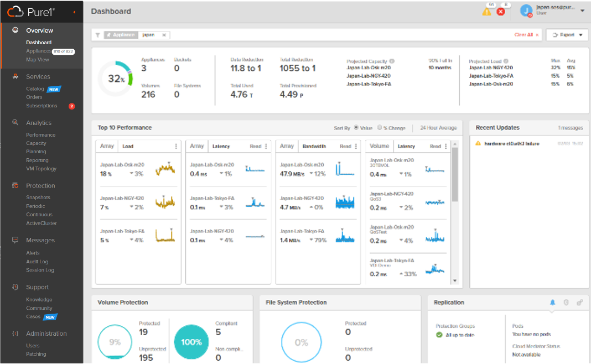
Task: Open the user account dropdown arrow
Action: [x=582, y=11]
